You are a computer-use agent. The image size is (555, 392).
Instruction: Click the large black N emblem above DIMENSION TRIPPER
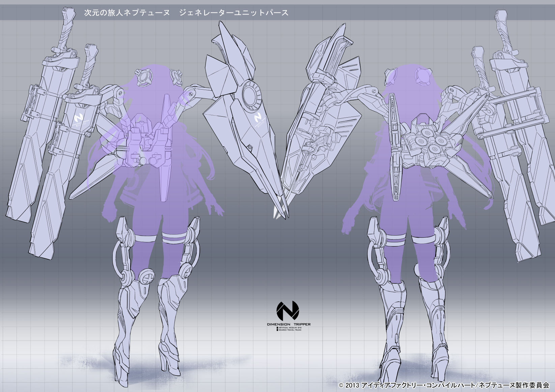[x=288, y=310]
